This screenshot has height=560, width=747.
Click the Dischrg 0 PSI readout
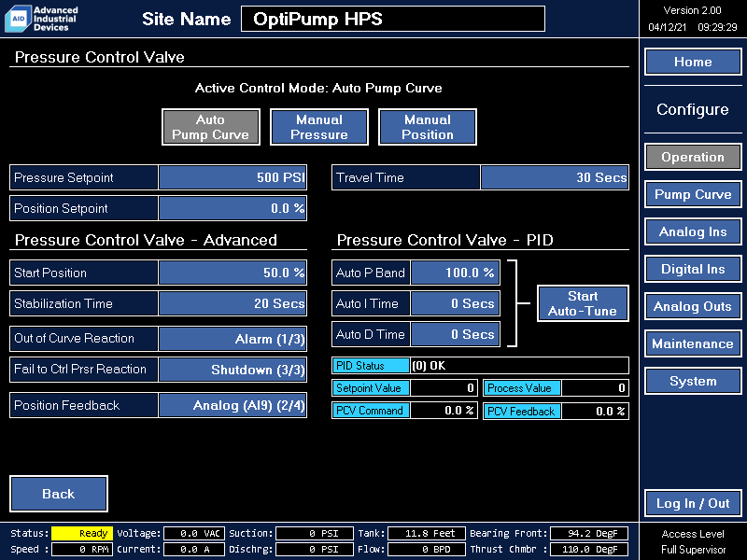[315, 549]
